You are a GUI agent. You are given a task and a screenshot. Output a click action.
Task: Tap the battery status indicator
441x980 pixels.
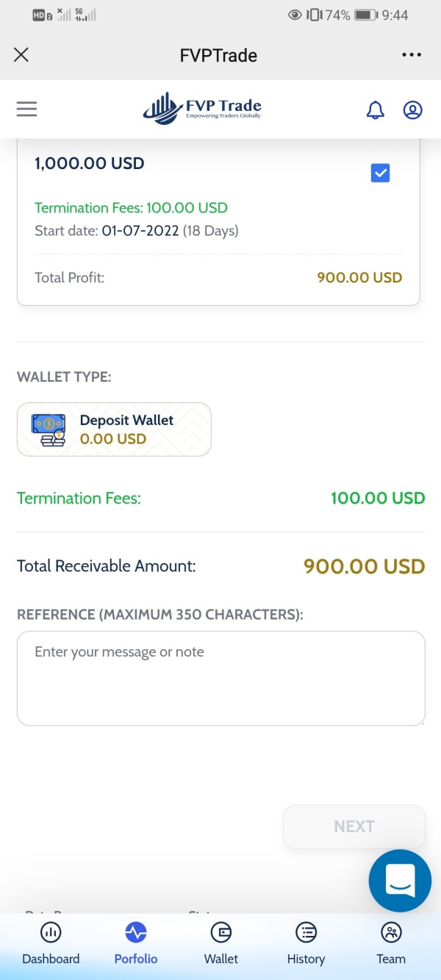365,15
